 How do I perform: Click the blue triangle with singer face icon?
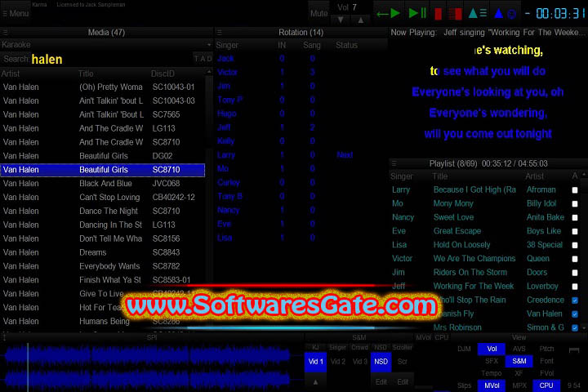[506, 14]
